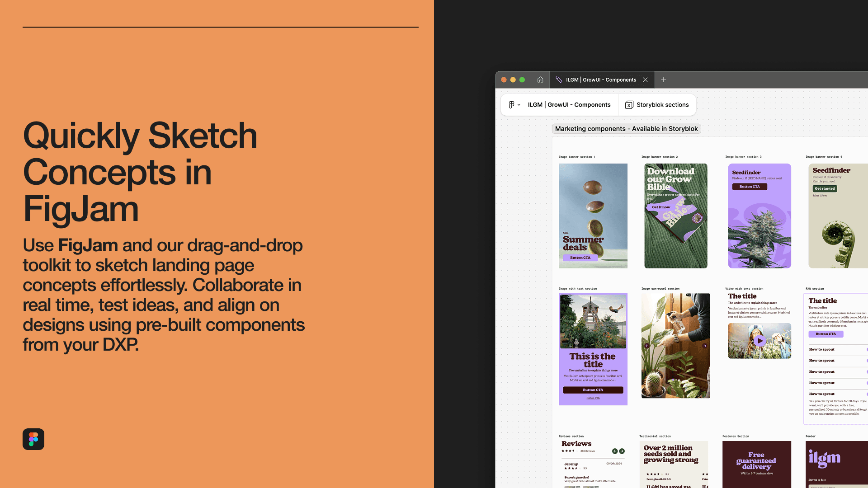
Task: Click Get started in Seedfinder banner
Action: (825, 188)
